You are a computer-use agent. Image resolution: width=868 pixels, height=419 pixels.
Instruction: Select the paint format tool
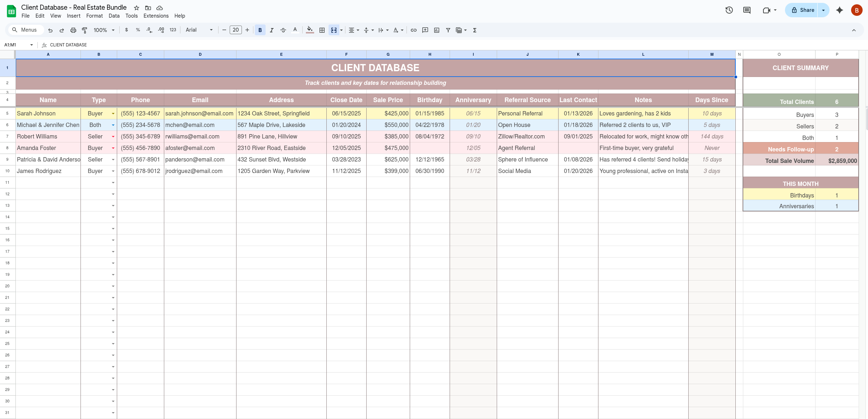[84, 30]
